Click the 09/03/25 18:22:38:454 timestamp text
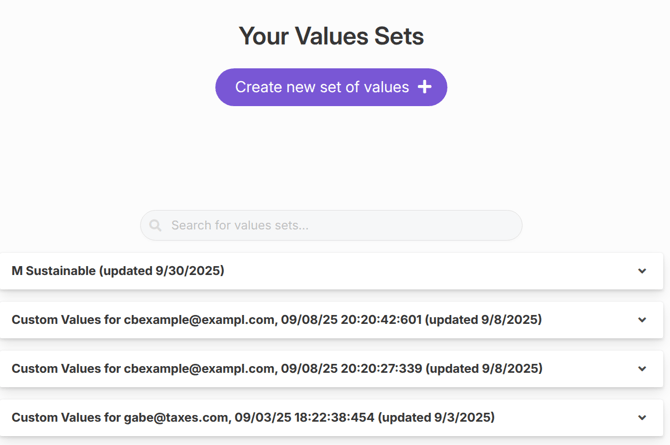 306,418
